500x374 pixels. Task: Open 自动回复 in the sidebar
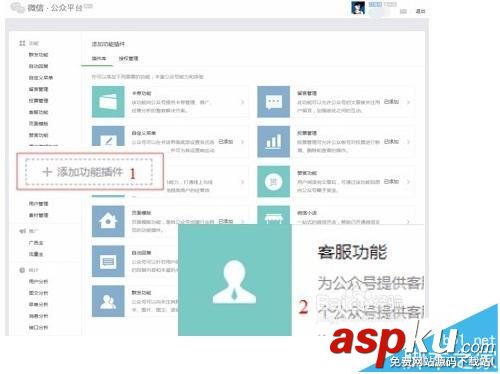[x=38, y=66]
